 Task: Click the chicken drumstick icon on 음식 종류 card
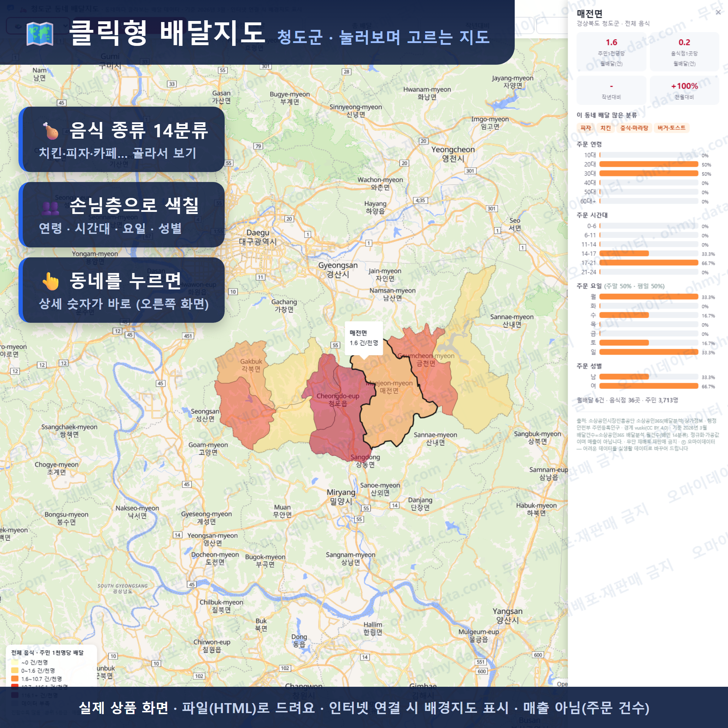pos(50,130)
